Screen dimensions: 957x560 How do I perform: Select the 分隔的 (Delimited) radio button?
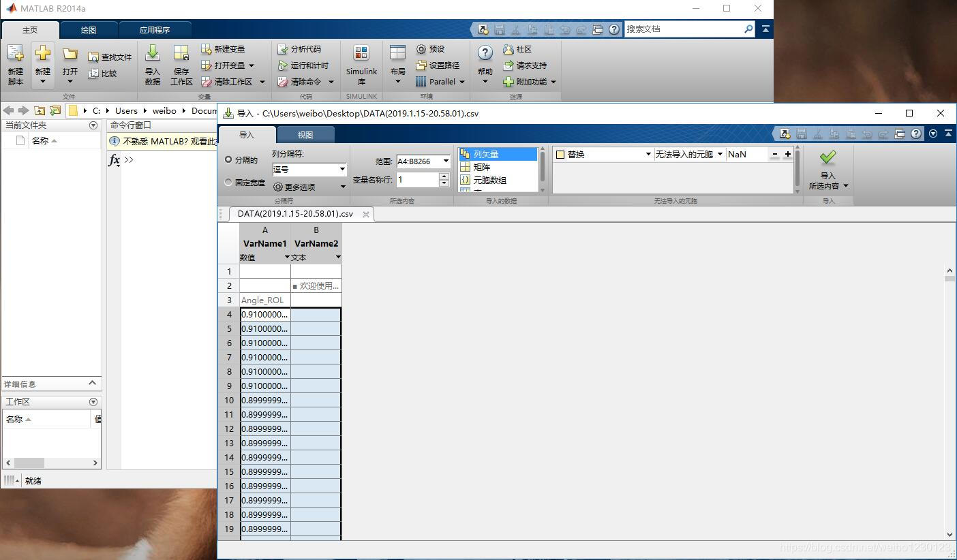[x=228, y=160]
